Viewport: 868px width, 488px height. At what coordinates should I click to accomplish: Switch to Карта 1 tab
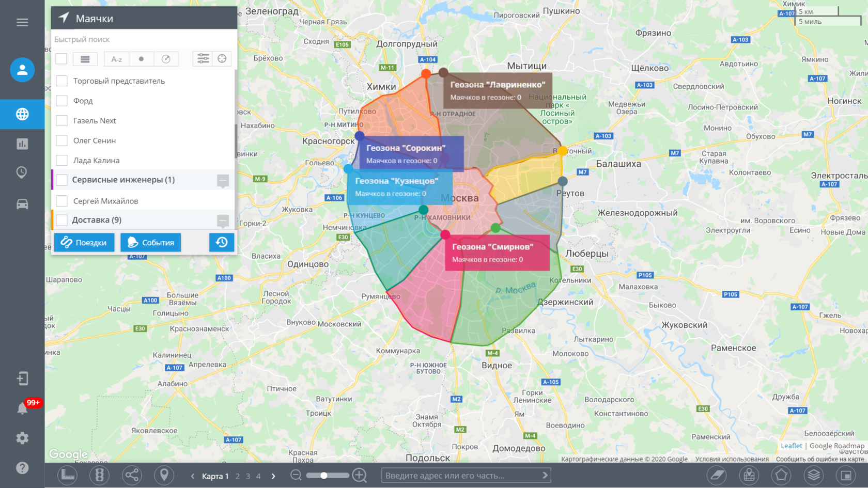point(215,476)
